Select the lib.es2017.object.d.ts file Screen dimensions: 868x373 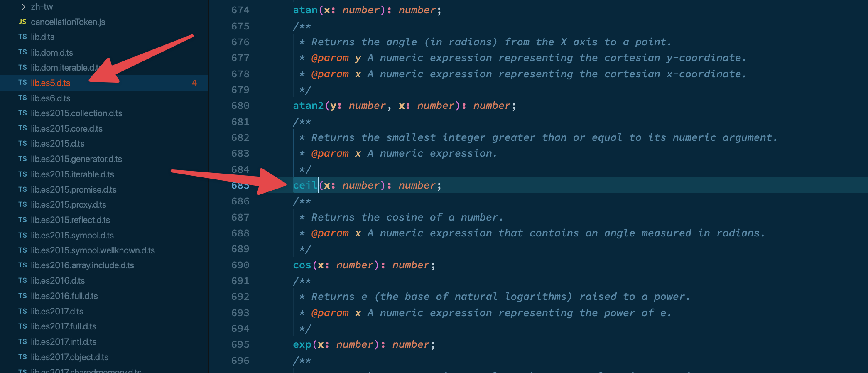click(69, 357)
